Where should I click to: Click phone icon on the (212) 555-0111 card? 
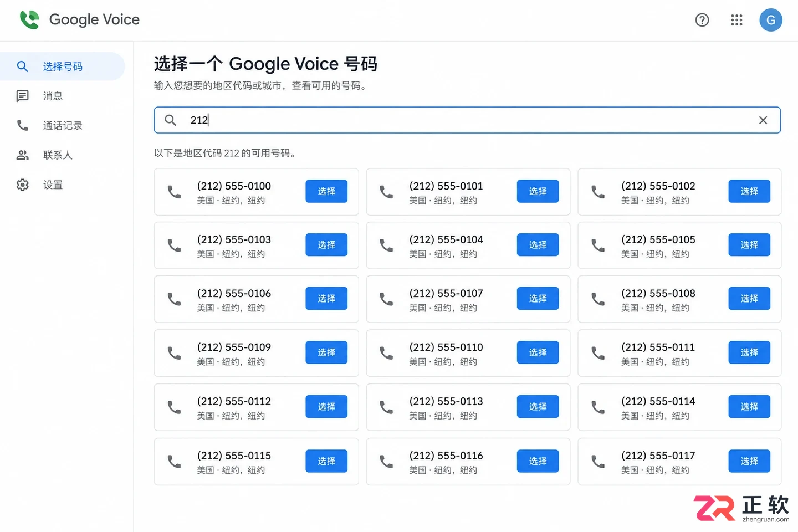click(x=598, y=353)
